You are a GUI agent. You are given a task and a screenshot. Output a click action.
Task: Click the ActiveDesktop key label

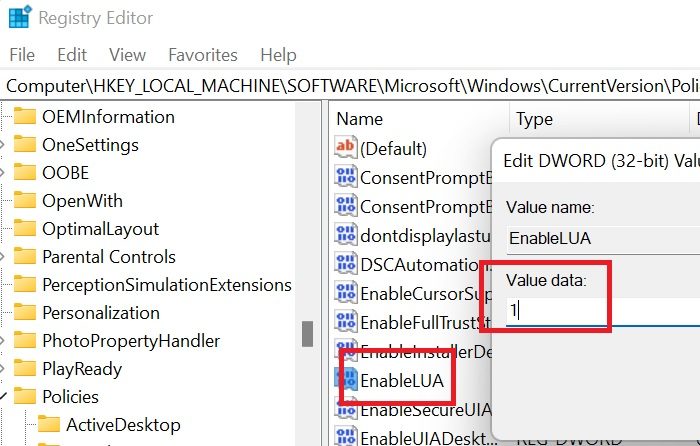pos(123,425)
